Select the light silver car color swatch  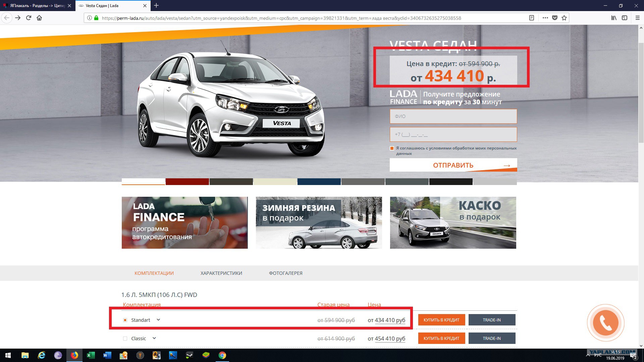point(495,182)
